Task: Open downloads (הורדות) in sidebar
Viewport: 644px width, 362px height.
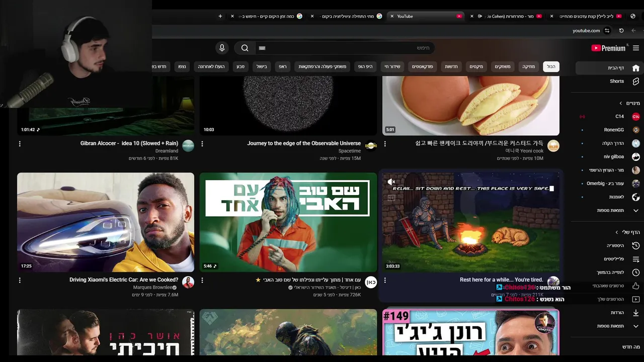Action: point(609,313)
